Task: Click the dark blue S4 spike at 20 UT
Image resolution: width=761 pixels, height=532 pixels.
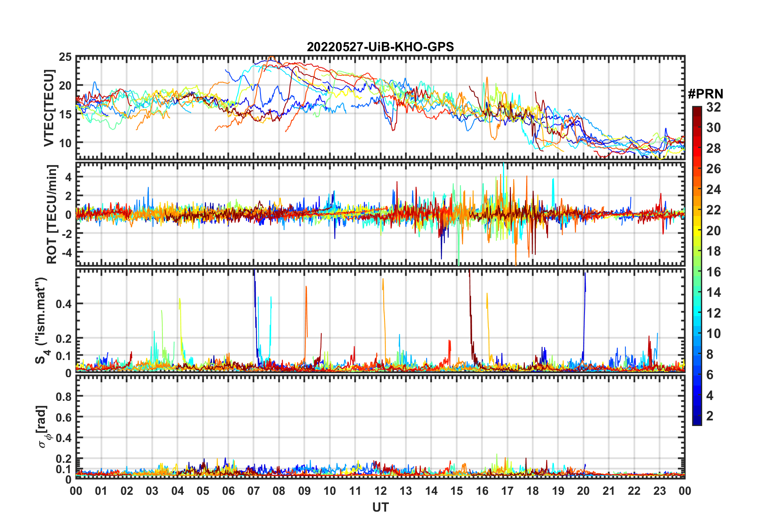Action: pos(585,304)
